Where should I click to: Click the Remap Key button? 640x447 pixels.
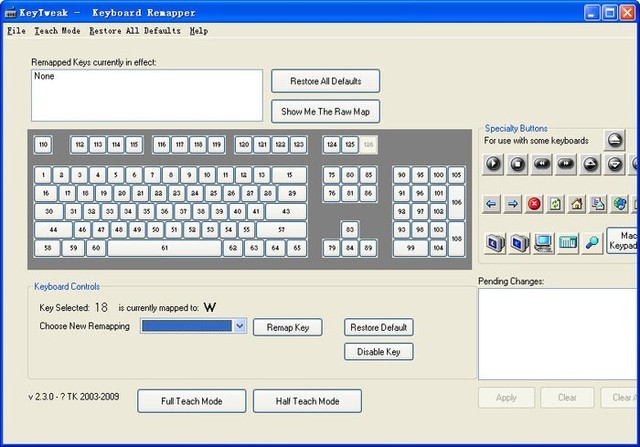(288, 327)
